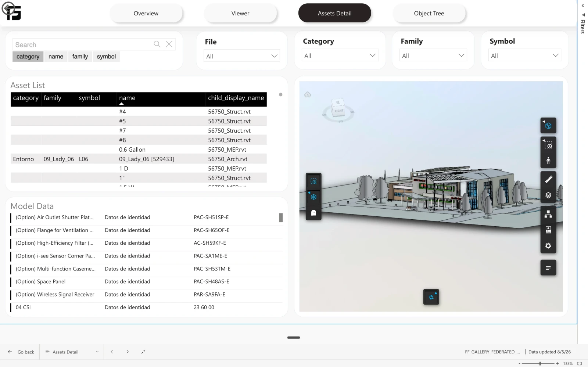Adjust the zoom slider in status bar
588x367 pixels.
539,363
